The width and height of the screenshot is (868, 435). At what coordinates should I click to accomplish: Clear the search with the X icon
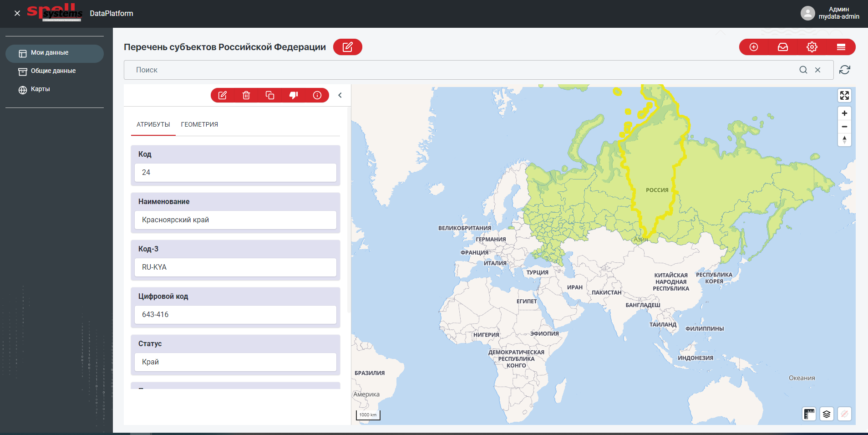click(818, 70)
